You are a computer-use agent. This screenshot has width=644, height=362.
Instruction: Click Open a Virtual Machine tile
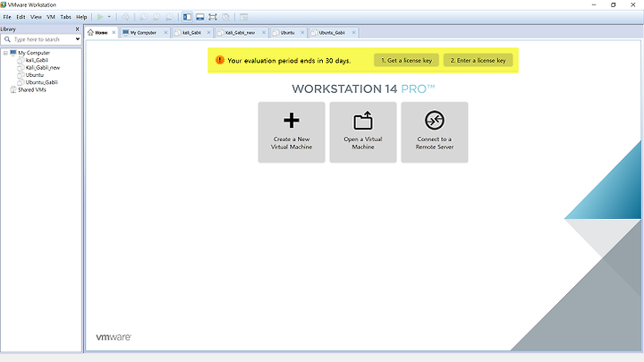pos(363,132)
